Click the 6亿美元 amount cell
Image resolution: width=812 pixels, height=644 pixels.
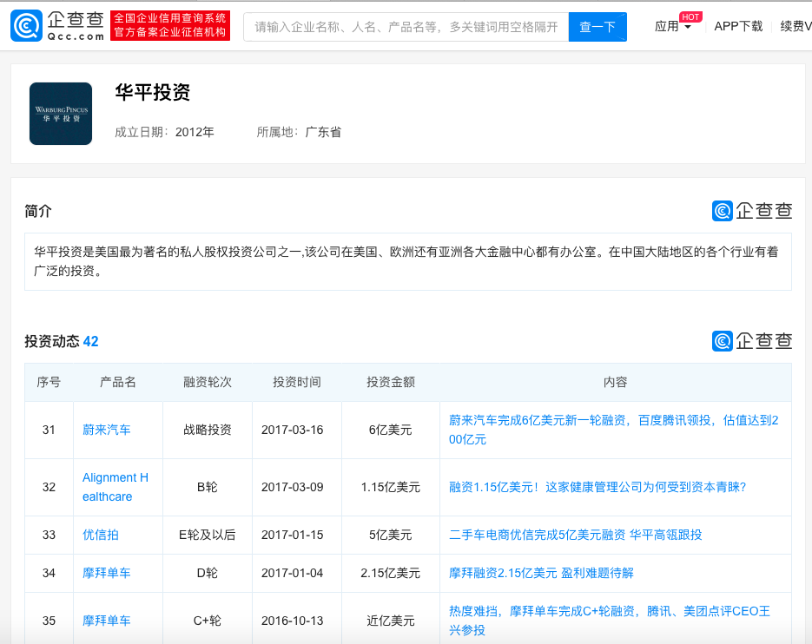[391, 430]
